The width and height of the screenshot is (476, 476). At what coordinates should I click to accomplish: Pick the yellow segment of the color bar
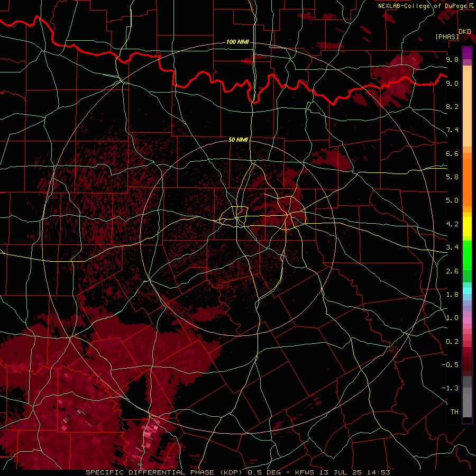pyautogui.click(x=467, y=226)
